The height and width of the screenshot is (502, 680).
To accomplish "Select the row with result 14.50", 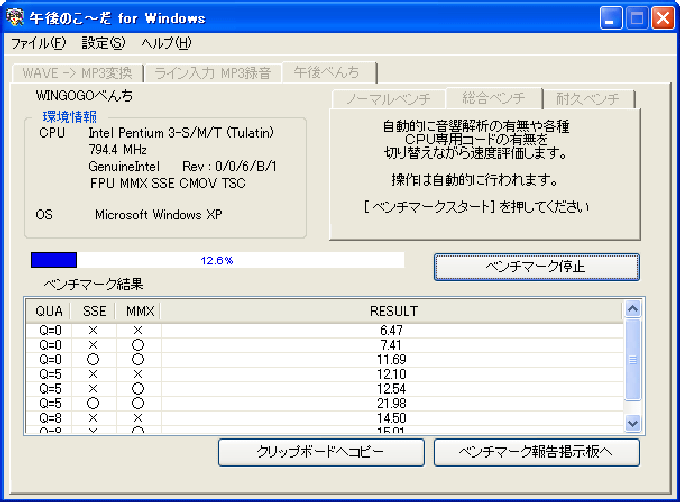I will coord(324,418).
